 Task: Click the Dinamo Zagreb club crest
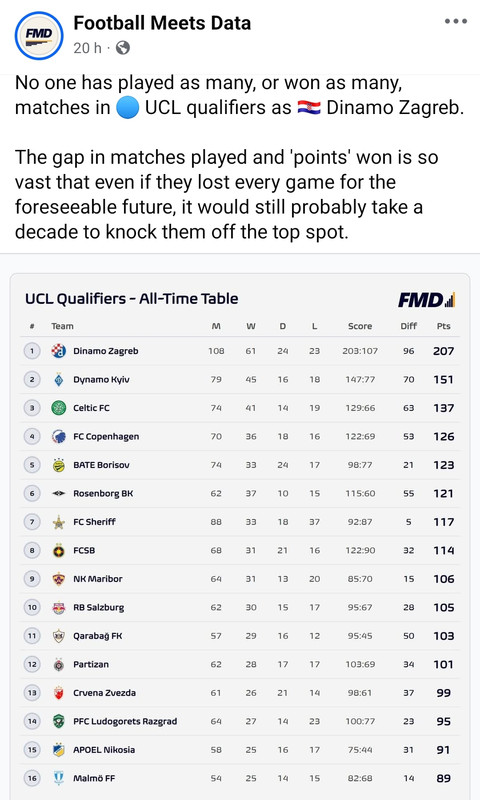click(59, 351)
